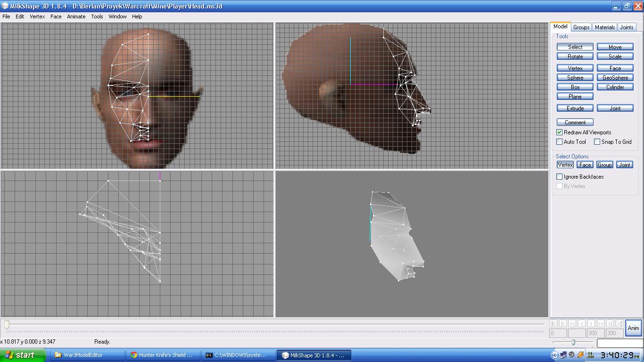644x362 pixels.
Task: Click the Comment button
Action: pyautogui.click(x=575, y=122)
